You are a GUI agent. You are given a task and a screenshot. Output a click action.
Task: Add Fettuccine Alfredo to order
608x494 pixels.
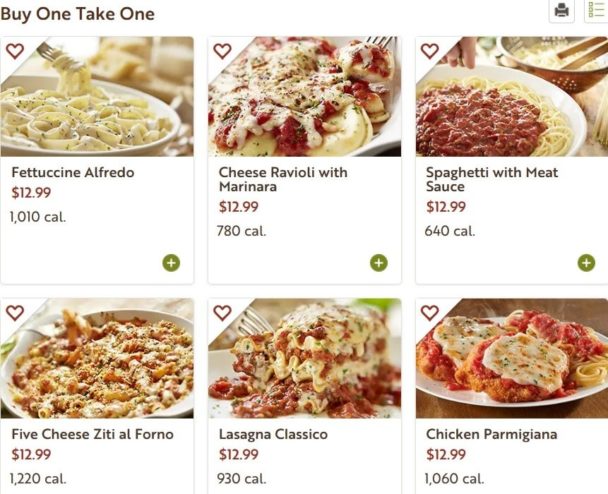[171, 263]
